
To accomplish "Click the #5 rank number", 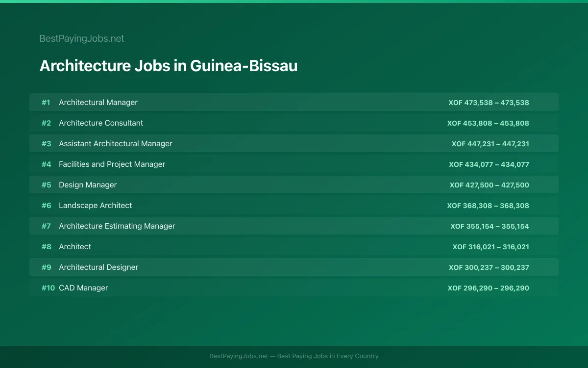I will coord(46,185).
